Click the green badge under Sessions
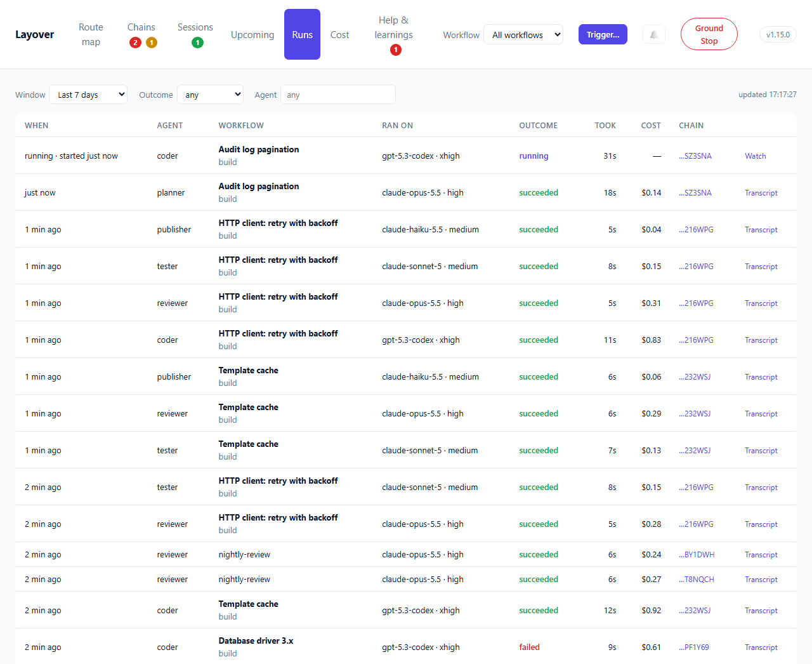This screenshot has height=664, width=812. click(x=198, y=43)
